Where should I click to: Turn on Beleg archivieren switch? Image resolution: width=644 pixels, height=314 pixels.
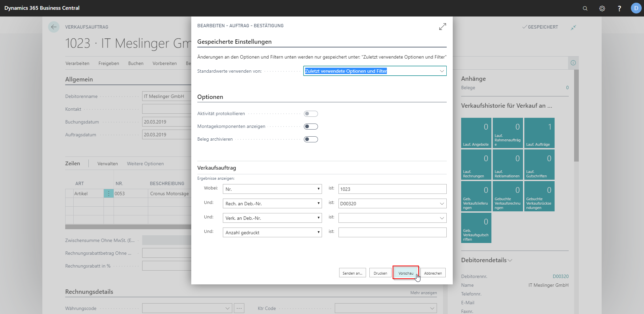(311, 139)
